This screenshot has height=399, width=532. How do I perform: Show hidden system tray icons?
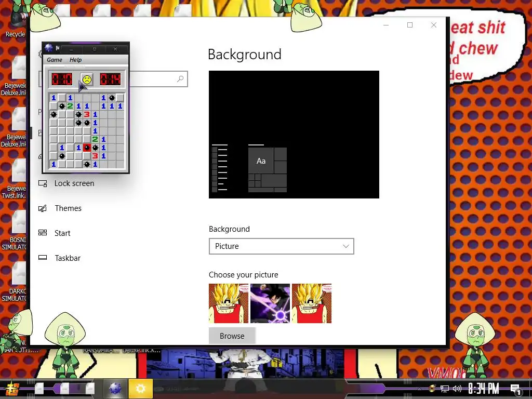click(x=419, y=389)
